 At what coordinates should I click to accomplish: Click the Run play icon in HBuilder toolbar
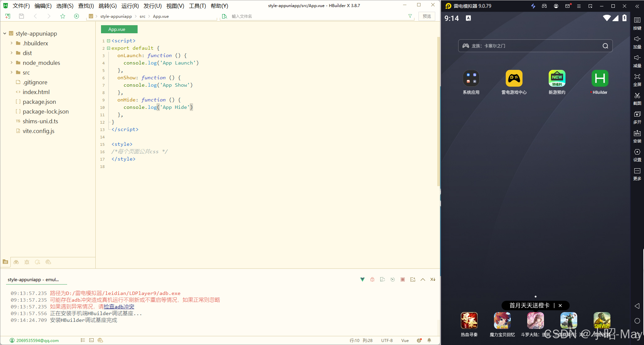(77, 16)
